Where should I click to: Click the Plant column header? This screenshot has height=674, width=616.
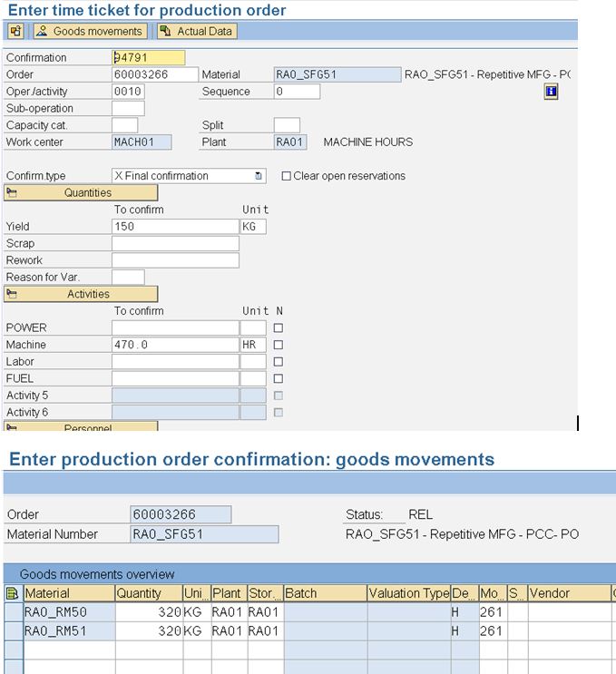click(x=230, y=593)
